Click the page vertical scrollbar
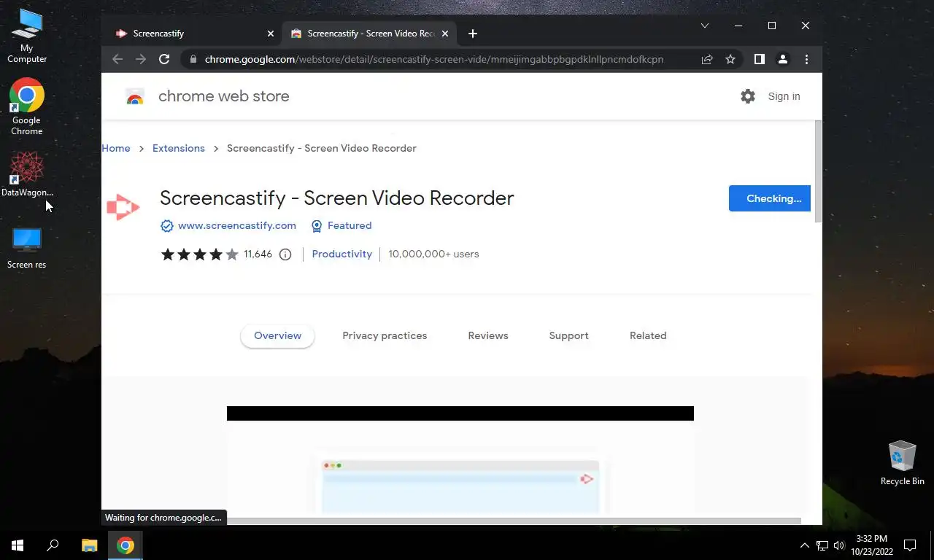Screen dimensions: 934x560 (x=818, y=171)
